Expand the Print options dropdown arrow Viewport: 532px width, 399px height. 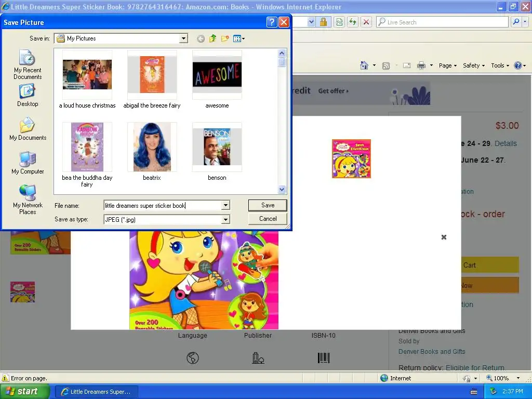(x=431, y=65)
